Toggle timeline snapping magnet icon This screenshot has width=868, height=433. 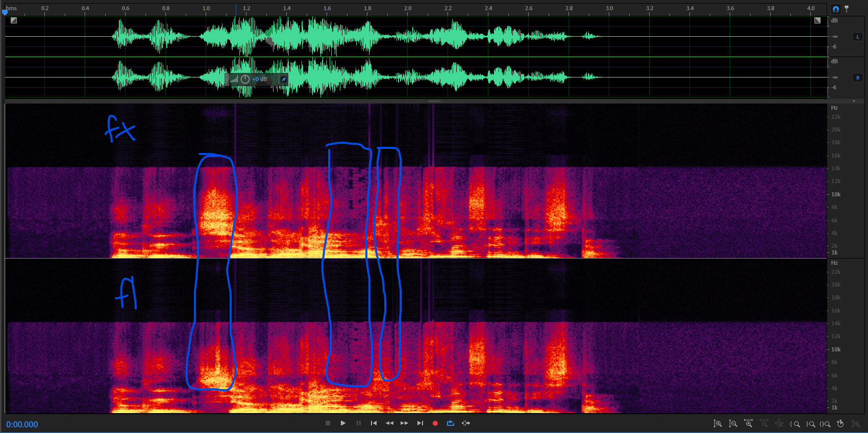click(x=835, y=9)
